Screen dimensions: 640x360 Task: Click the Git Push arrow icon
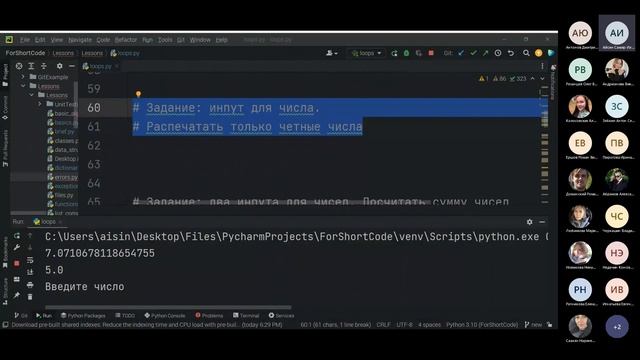486,53
